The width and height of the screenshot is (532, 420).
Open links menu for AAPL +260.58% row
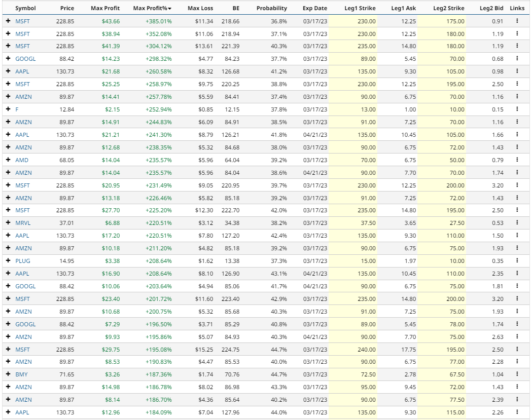(517, 71)
